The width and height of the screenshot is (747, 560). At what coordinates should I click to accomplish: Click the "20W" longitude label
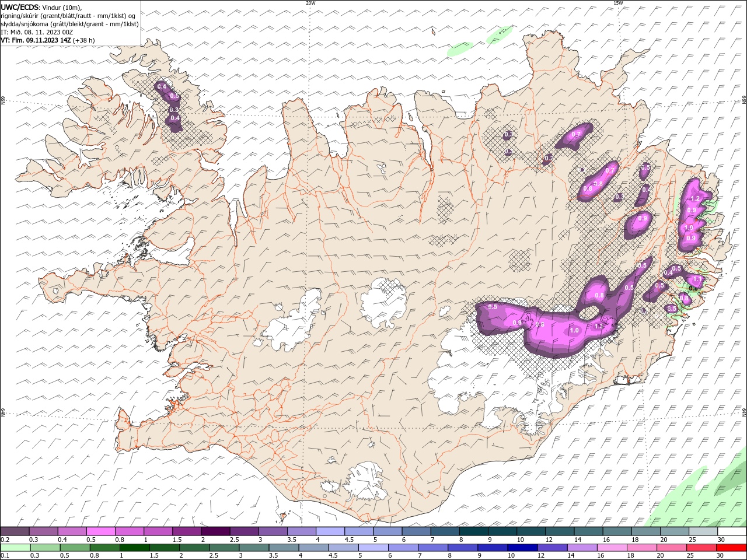pyautogui.click(x=310, y=3)
